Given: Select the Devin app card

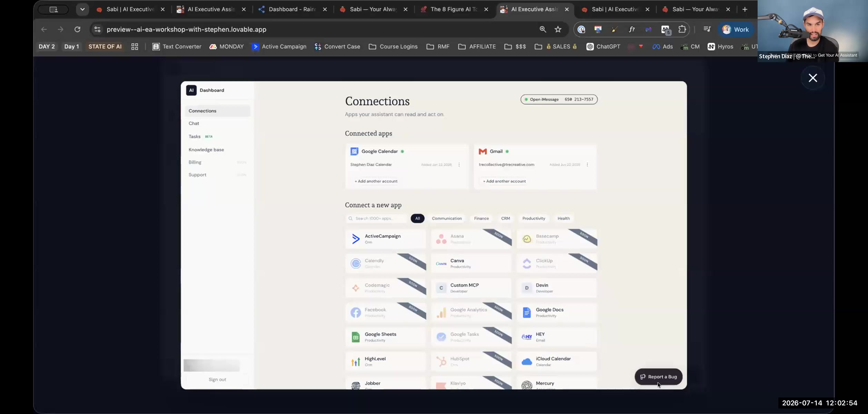Looking at the screenshot, I should coord(557,288).
